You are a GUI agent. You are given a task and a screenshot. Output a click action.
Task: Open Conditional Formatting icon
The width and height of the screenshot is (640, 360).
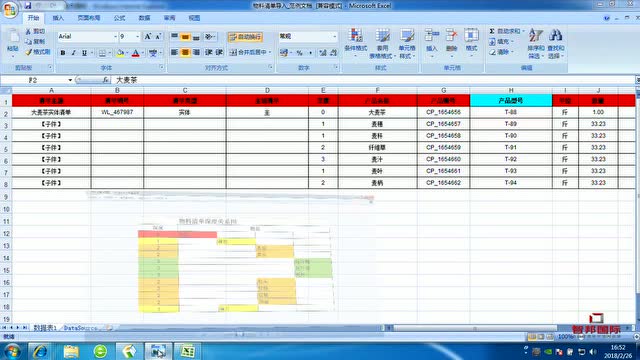[x=356, y=36]
